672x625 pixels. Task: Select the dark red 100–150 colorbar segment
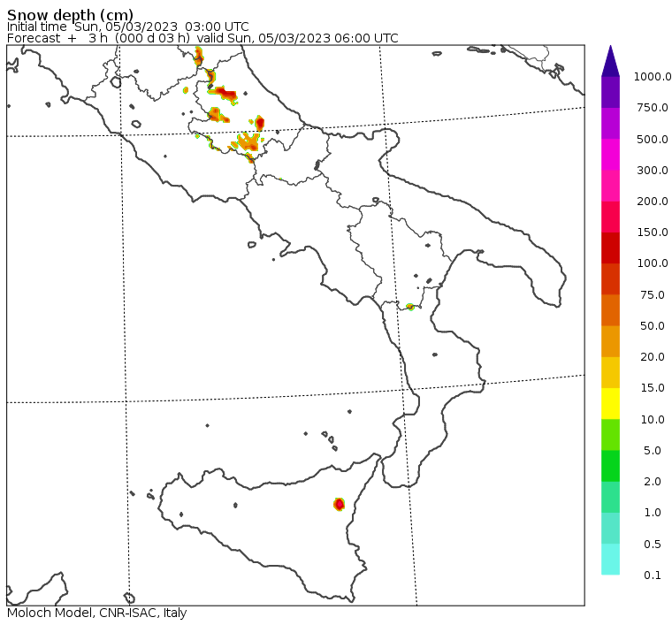pyautogui.click(x=610, y=248)
